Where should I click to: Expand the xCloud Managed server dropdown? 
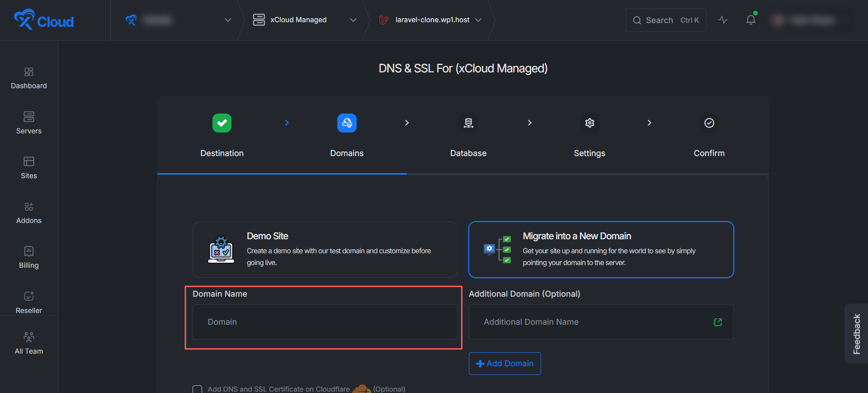[x=353, y=20]
